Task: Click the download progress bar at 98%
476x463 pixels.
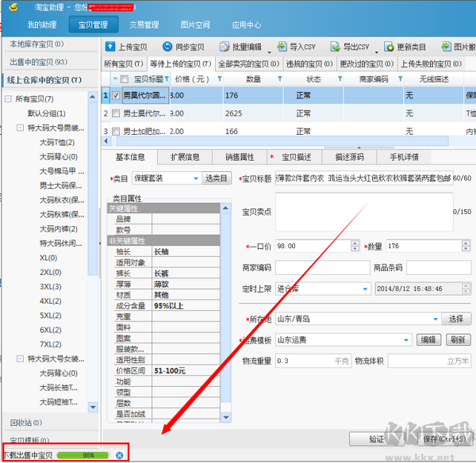Action: tap(88, 455)
